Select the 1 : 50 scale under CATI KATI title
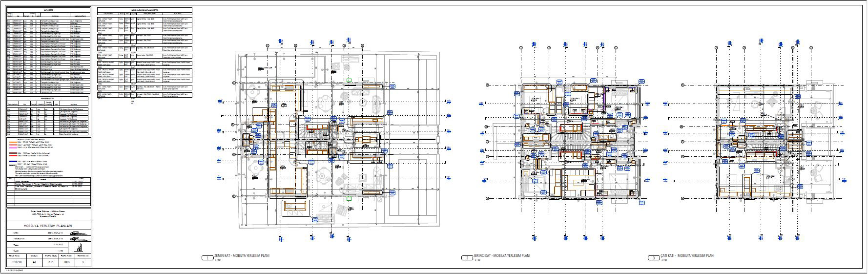 click(663, 260)
